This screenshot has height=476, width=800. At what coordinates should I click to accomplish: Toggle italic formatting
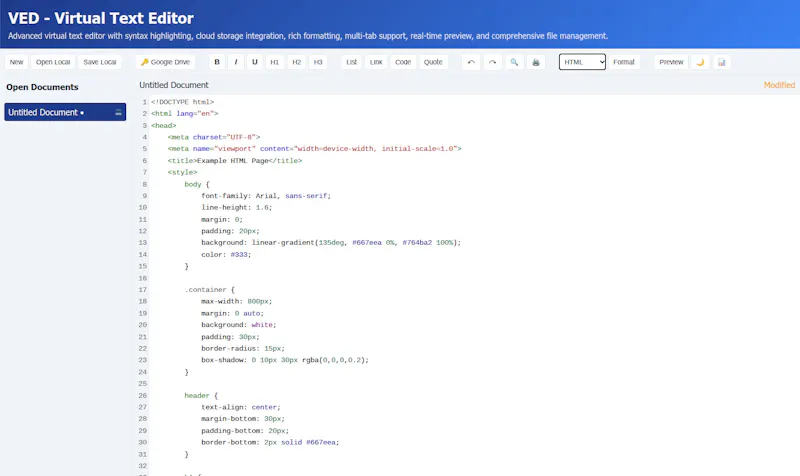click(236, 62)
